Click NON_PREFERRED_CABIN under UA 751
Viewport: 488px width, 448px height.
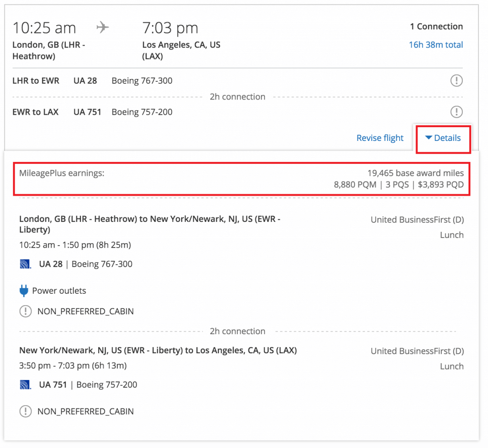coord(86,412)
